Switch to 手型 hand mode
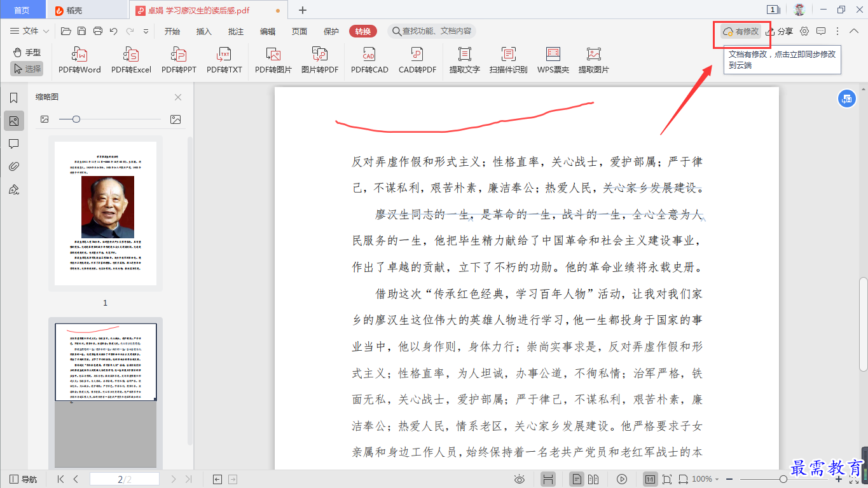Image resolution: width=868 pixels, height=488 pixels. [x=27, y=53]
